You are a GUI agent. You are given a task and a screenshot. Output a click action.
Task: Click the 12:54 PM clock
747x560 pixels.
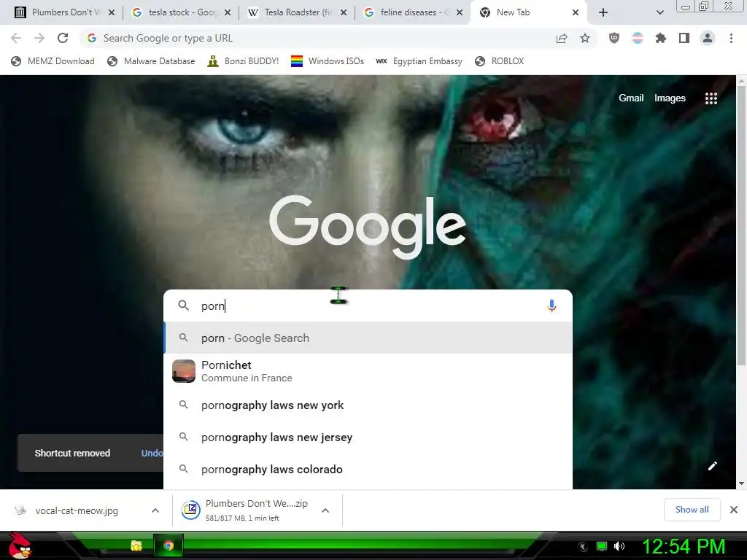[684, 547]
